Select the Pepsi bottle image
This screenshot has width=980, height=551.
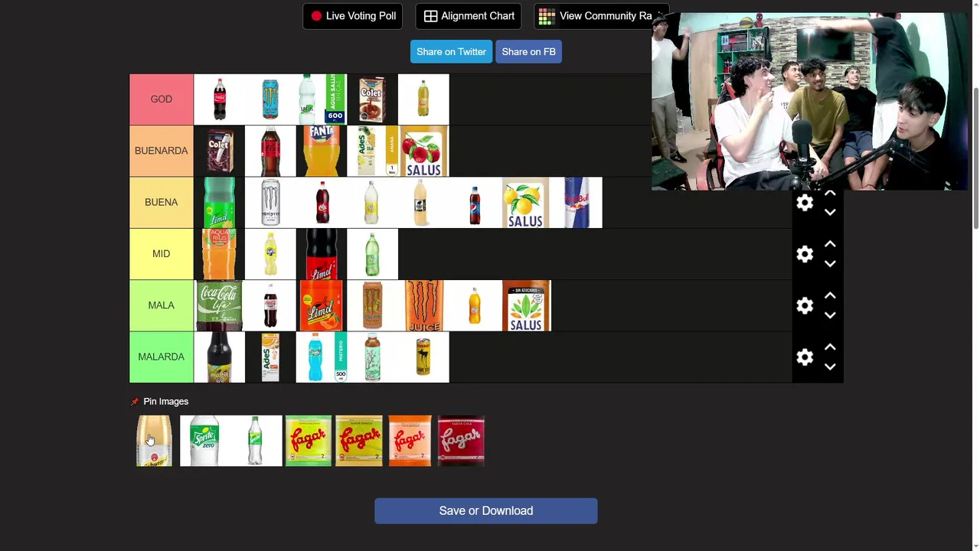pos(475,202)
